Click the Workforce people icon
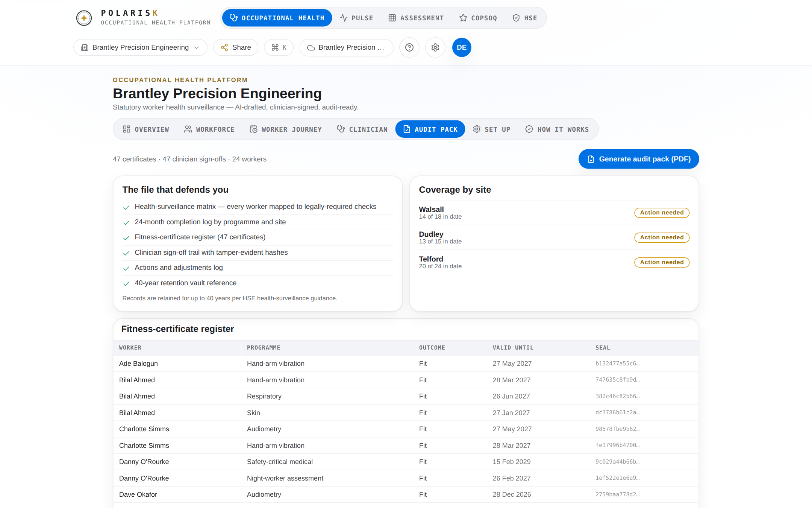The image size is (812, 508). point(188,129)
